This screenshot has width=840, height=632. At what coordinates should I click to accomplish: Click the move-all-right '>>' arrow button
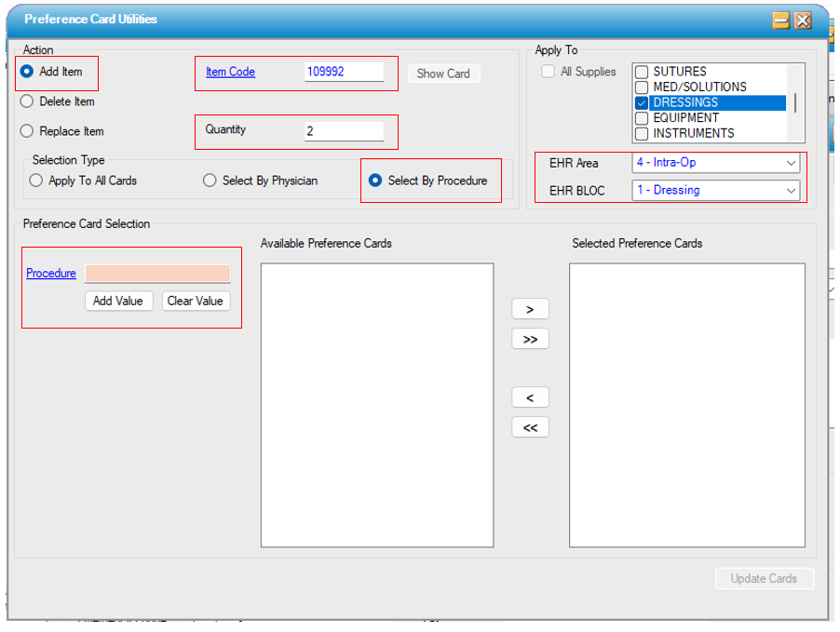coord(530,339)
